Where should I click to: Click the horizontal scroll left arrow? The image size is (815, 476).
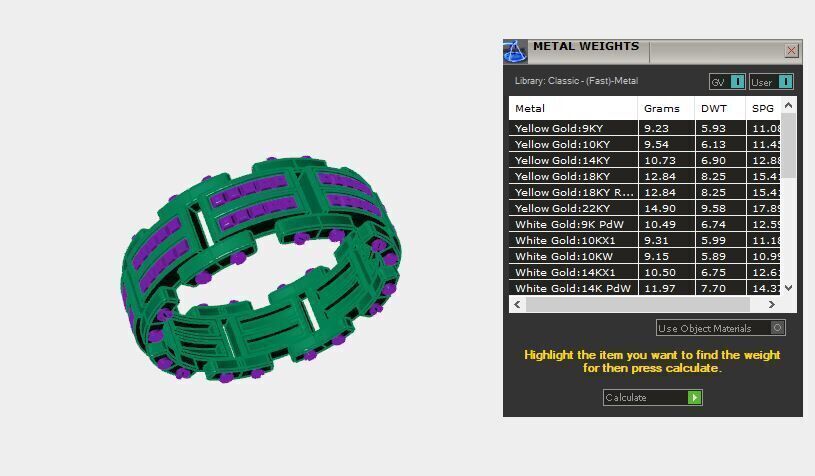517,305
